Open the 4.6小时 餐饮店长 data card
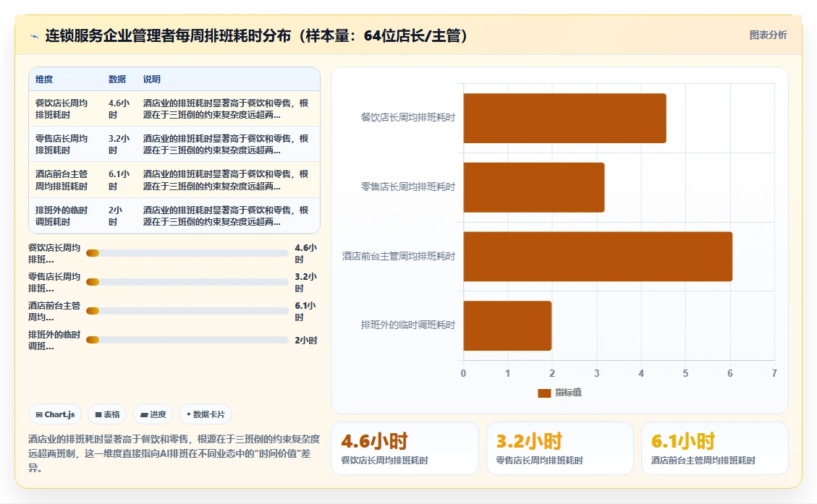 click(x=405, y=448)
